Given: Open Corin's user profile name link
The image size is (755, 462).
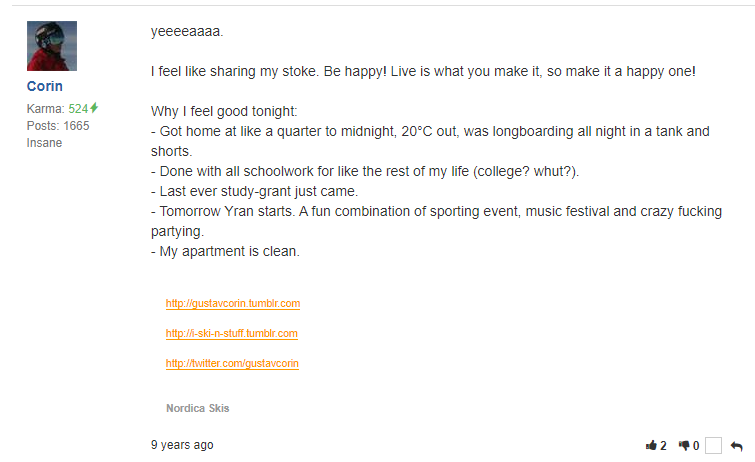Looking at the screenshot, I should coord(44,86).
